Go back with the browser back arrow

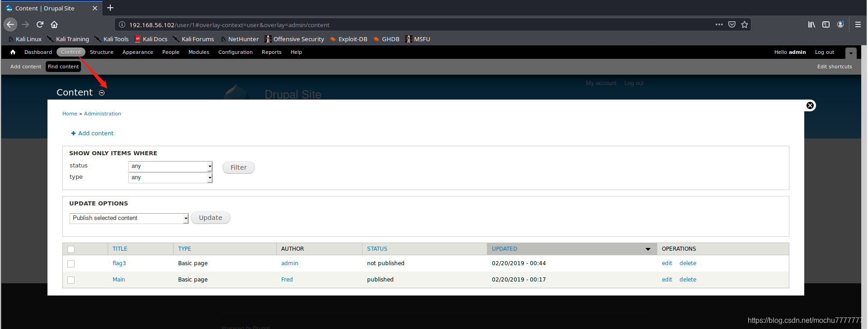[10, 24]
